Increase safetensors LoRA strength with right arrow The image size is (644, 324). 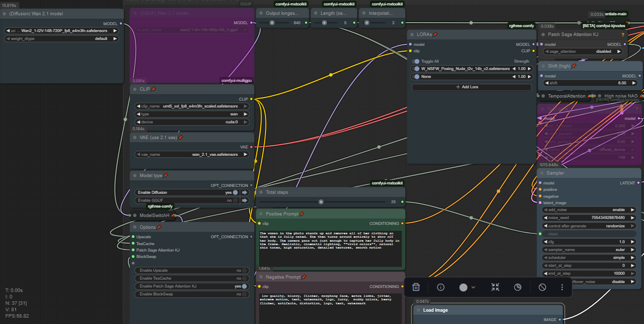coord(530,69)
